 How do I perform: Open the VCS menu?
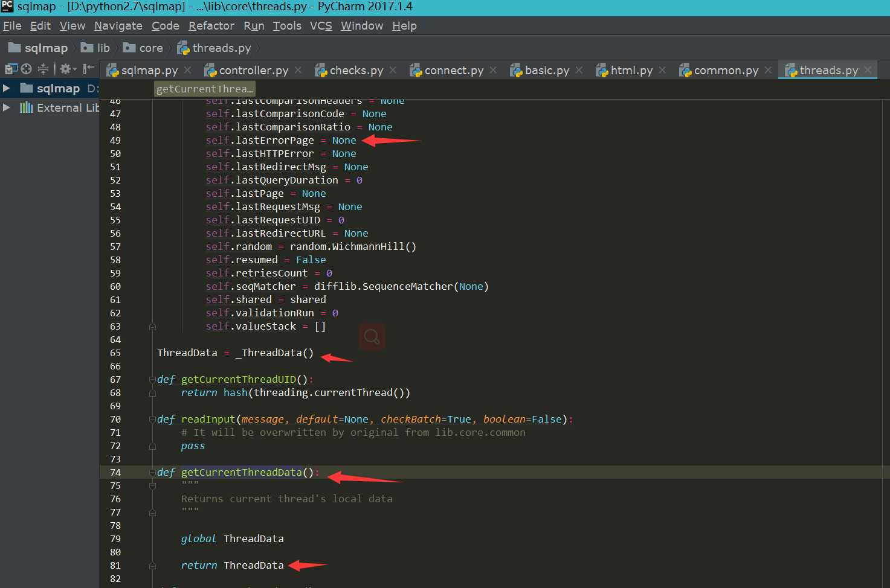pyautogui.click(x=321, y=26)
